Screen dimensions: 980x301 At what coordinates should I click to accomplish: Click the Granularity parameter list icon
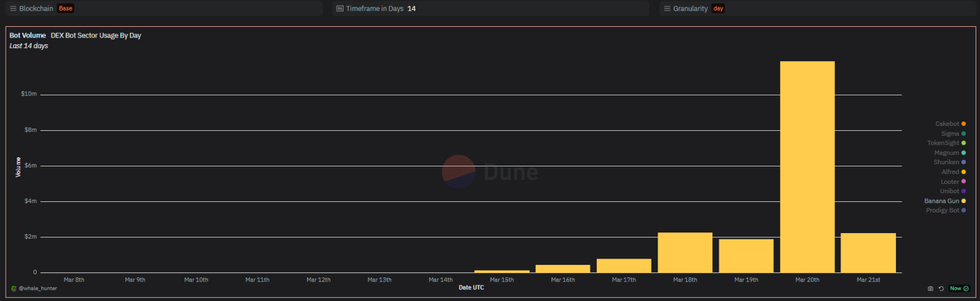click(x=666, y=8)
